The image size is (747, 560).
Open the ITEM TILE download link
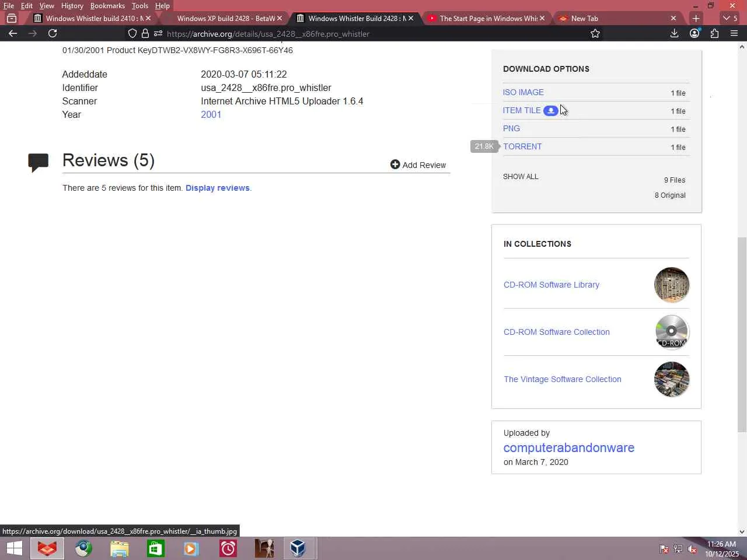pyautogui.click(x=522, y=111)
